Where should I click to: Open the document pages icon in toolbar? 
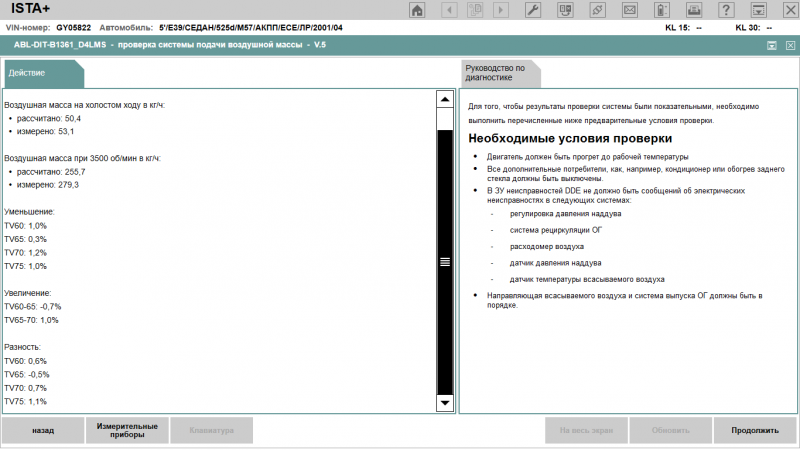476,10
